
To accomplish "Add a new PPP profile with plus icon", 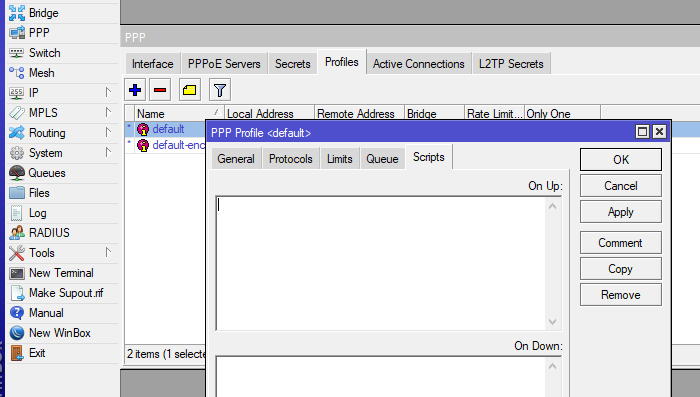I will tap(135, 90).
